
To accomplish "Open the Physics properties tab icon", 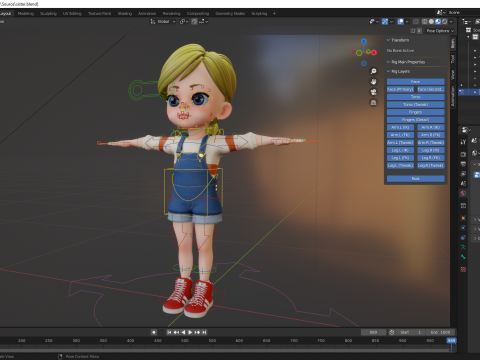I will (x=463, y=228).
